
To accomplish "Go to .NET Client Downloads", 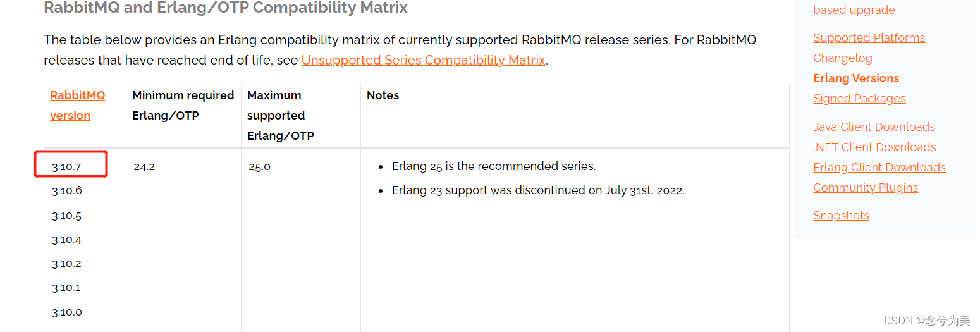I will tap(874, 147).
